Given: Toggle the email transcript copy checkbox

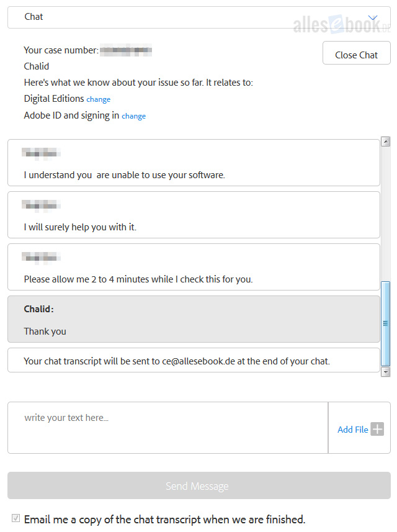Looking at the screenshot, I should point(16,518).
